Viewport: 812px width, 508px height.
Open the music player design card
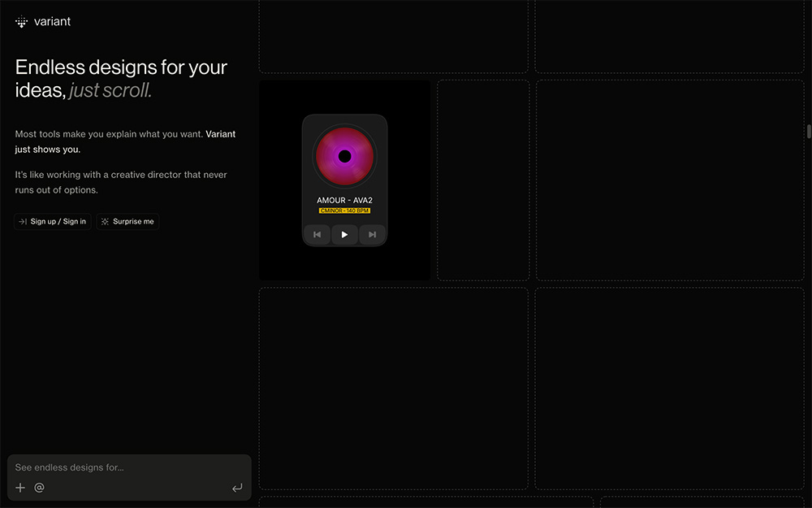click(x=344, y=180)
